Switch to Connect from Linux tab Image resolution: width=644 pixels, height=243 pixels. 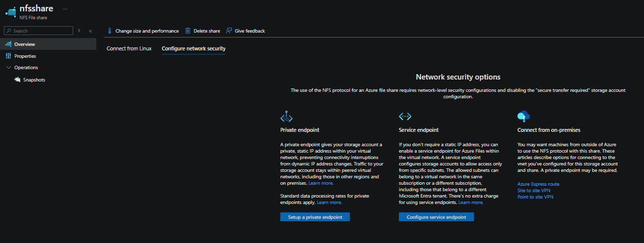129,48
